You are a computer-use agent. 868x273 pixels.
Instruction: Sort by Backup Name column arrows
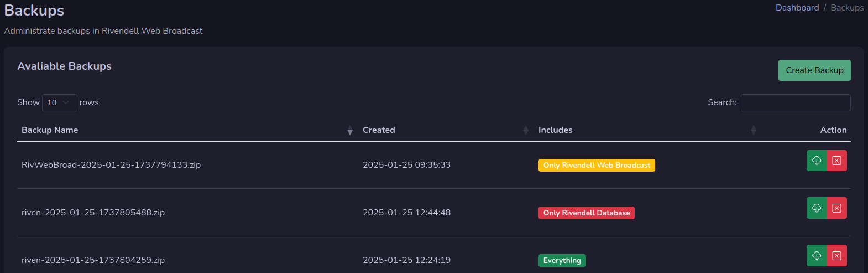pyautogui.click(x=350, y=130)
